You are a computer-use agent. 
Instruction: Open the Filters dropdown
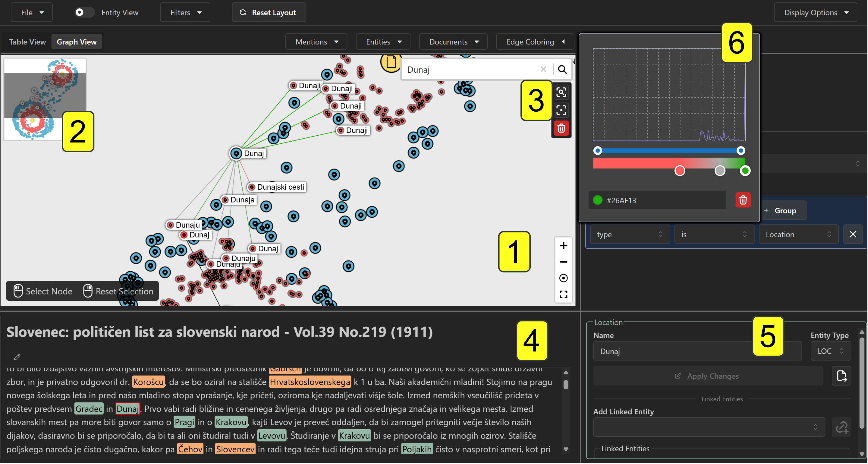tap(185, 12)
